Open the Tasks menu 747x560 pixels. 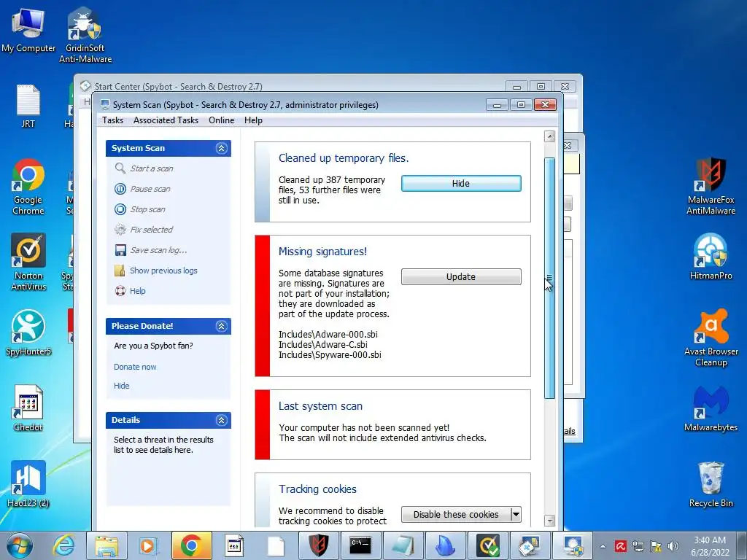[x=112, y=120]
